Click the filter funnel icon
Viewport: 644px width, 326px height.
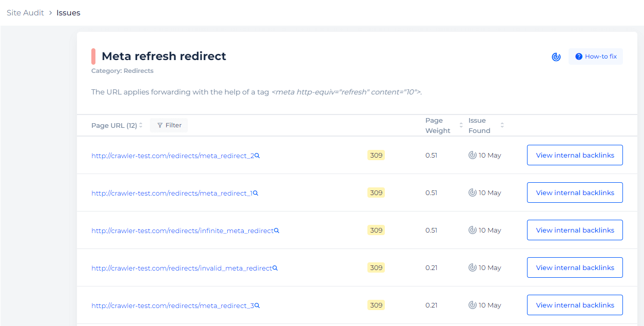(x=160, y=125)
